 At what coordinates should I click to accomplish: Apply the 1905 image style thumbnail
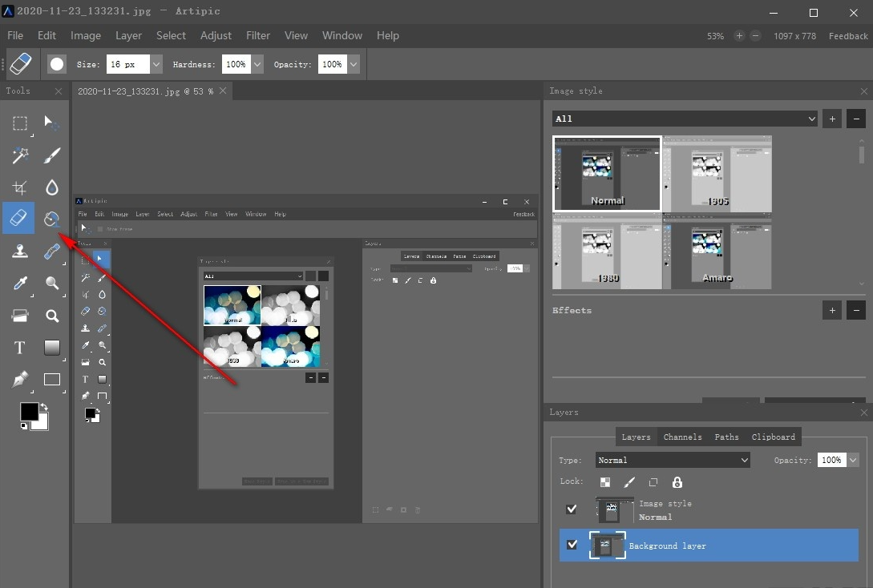(717, 174)
